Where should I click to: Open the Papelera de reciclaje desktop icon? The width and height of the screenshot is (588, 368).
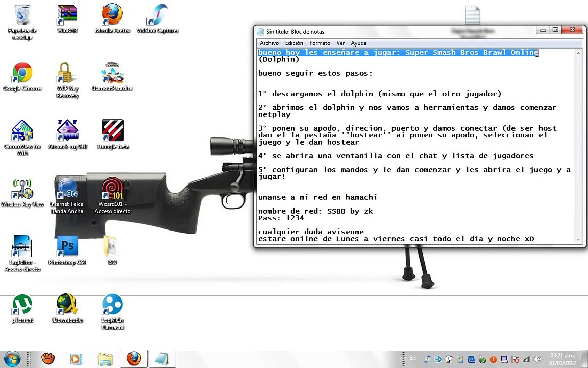click(22, 22)
